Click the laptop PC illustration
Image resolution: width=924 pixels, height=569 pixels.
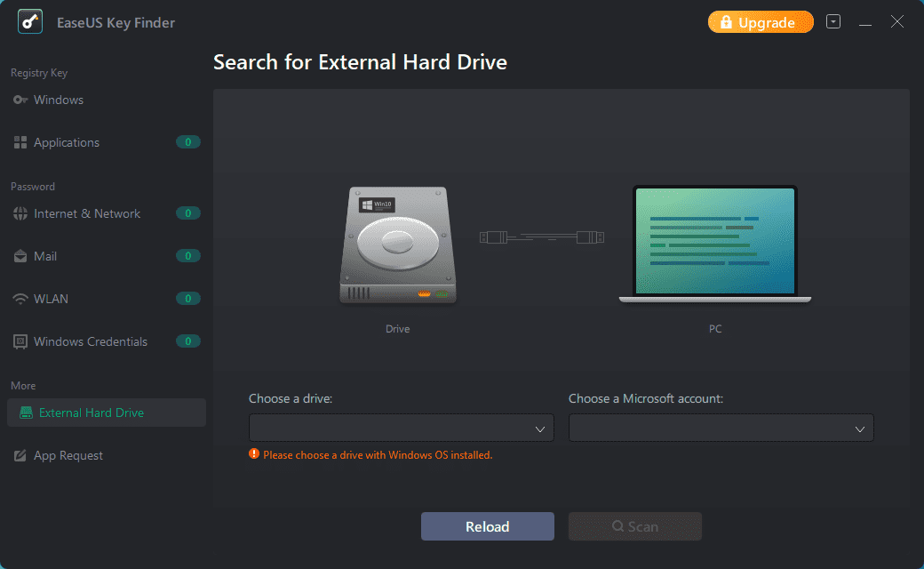[715, 244]
